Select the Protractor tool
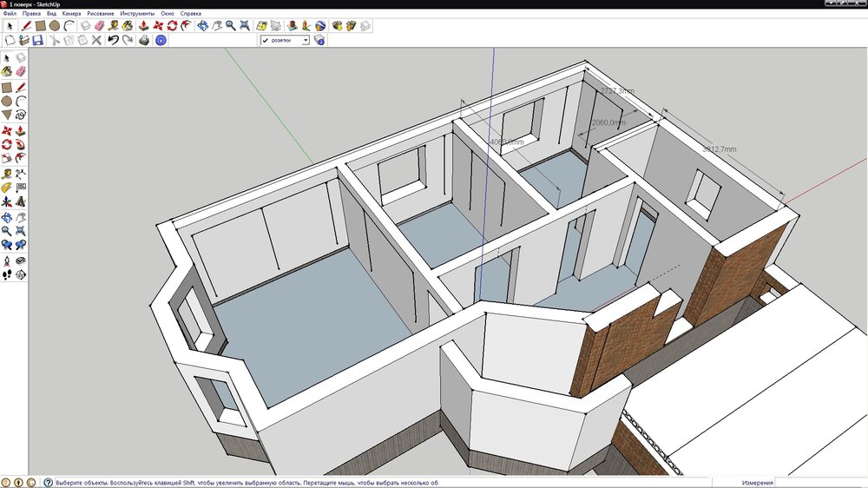 (7, 187)
